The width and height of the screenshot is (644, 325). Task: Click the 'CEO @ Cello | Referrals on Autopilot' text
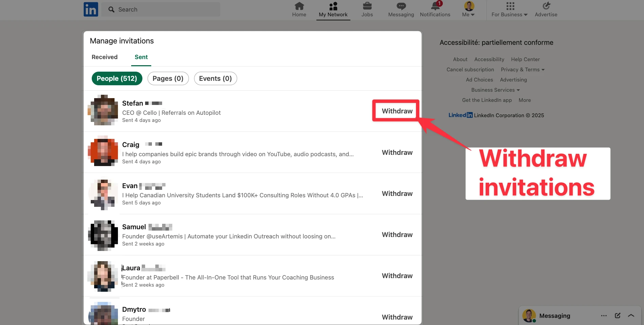click(171, 113)
